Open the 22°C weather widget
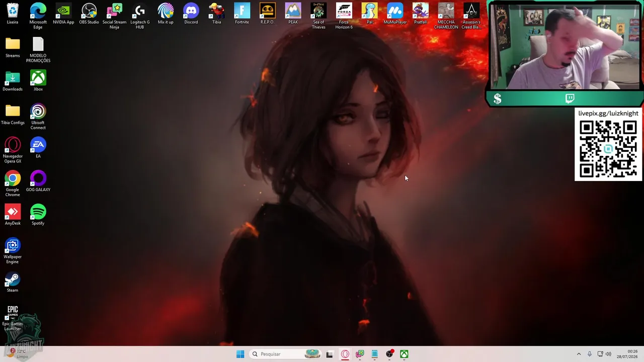Screen dimensions: 644x362 18,353
